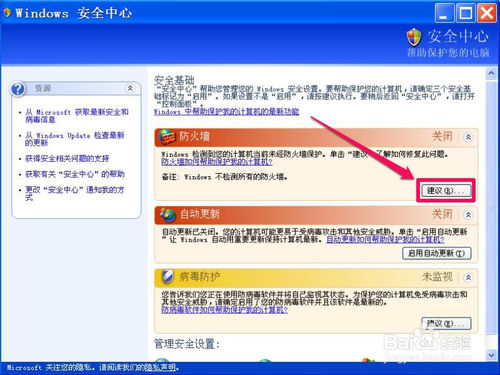Collapse the Automatic Updates (自动更新) section
Viewport: 500px width, 375px height.
click(468, 215)
